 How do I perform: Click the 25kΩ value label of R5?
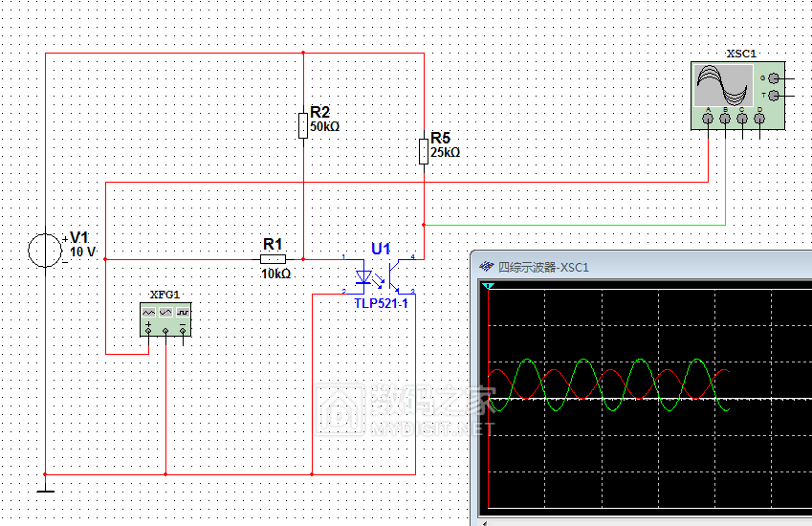coord(446,152)
